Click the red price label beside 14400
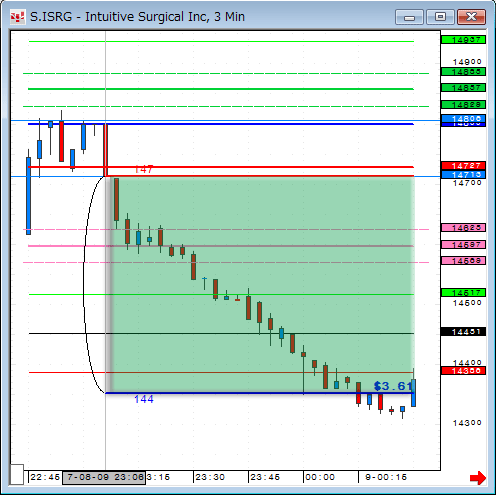 pos(463,371)
